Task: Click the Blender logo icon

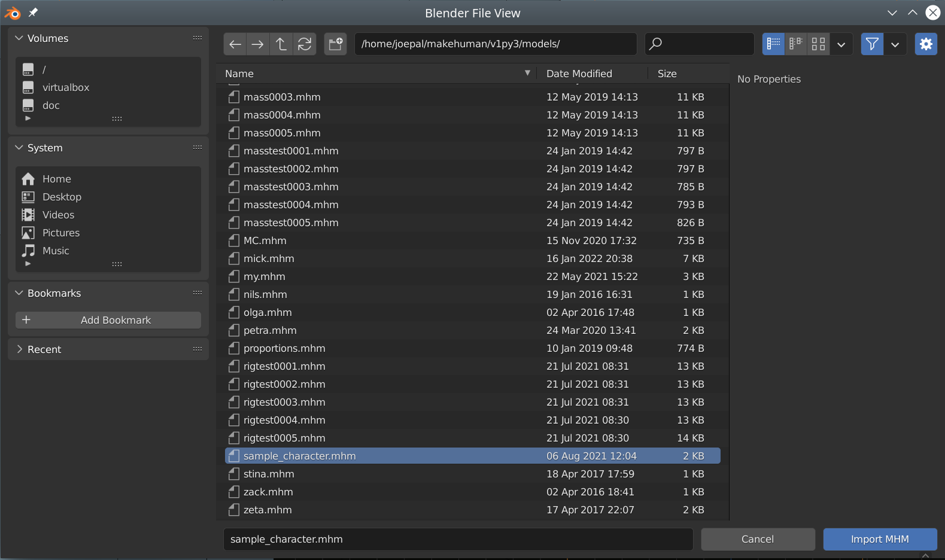Action: coord(13,13)
